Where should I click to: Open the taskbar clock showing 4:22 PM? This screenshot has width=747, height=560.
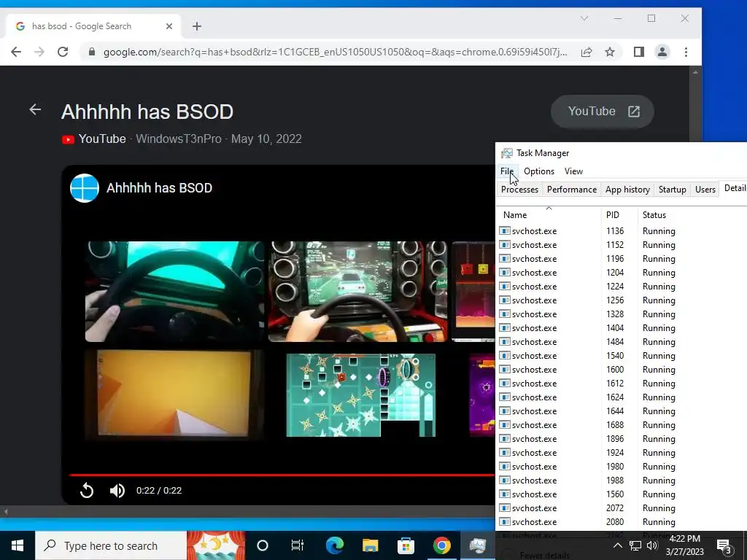click(x=684, y=545)
